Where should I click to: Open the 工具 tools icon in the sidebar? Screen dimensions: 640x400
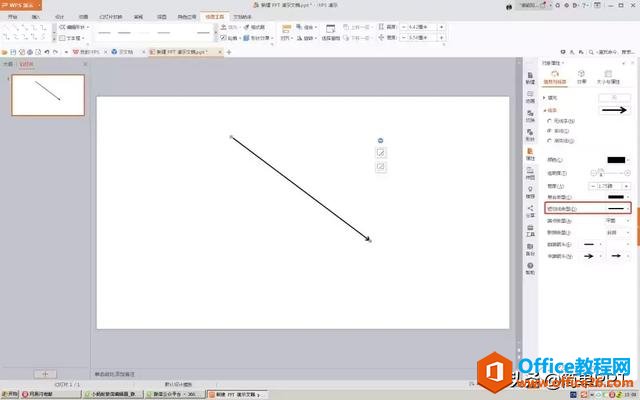coord(530,230)
